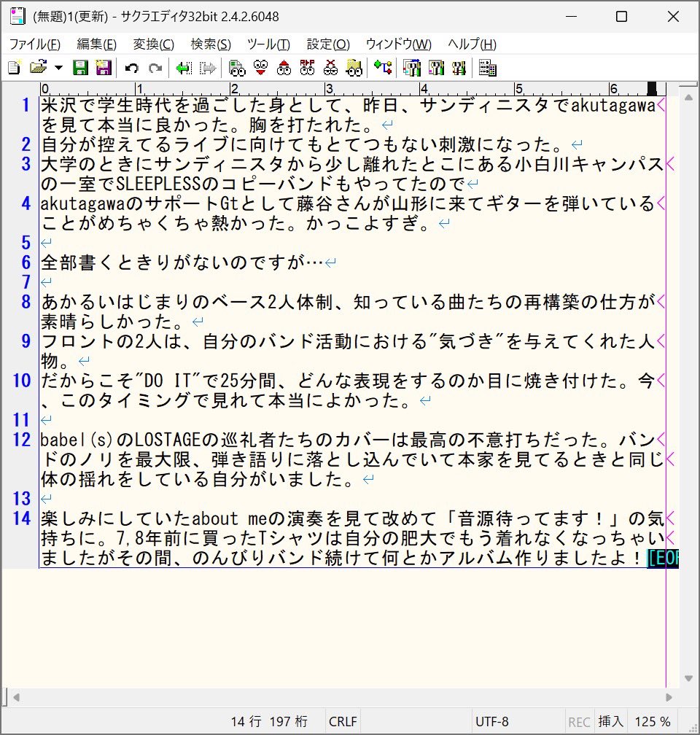This screenshot has width=700, height=735.
Task: Minimize the Sakura Editor window
Action: tap(571, 16)
